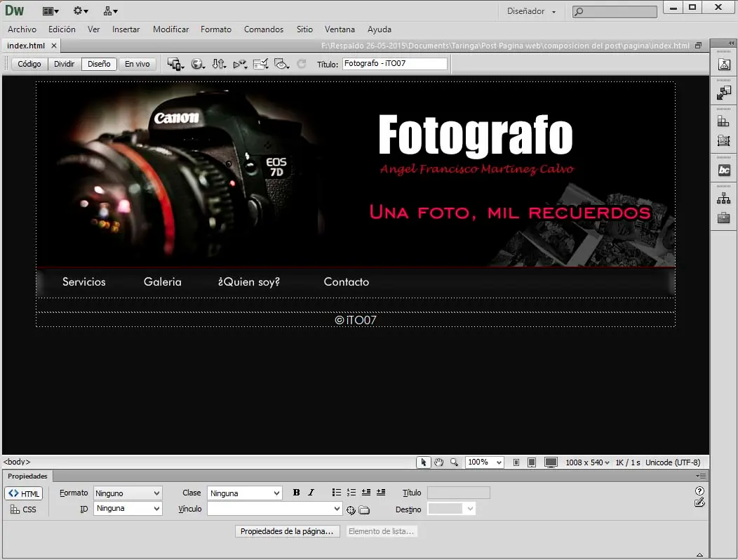
Task: Open the Comandos menu
Action: [264, 29]
